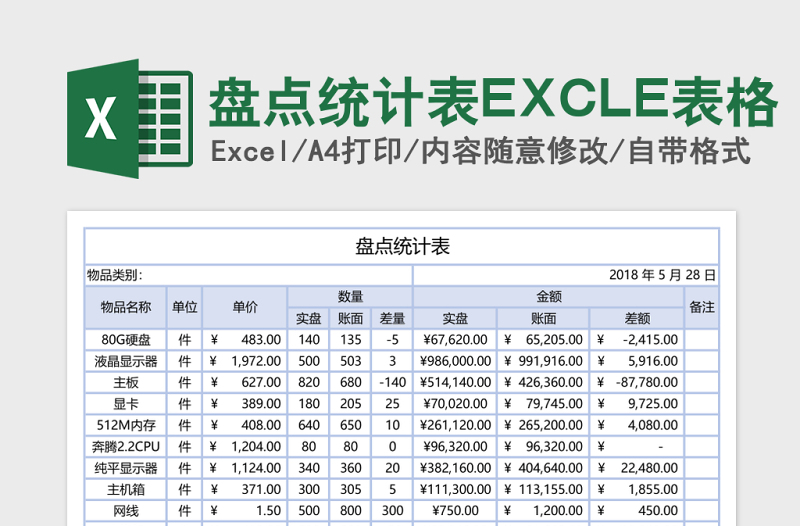Image resolution: width=800 pixels, height=526 pixels.
Task: Select the 512M内存 item name cell
Action: pyautogui.click(x=126, y=425)
